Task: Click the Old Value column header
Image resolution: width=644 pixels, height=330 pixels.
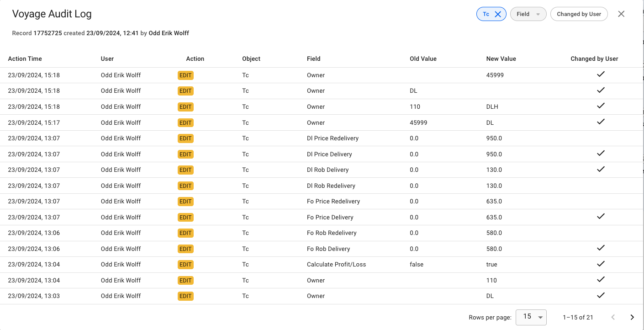Action: point(423,59)
